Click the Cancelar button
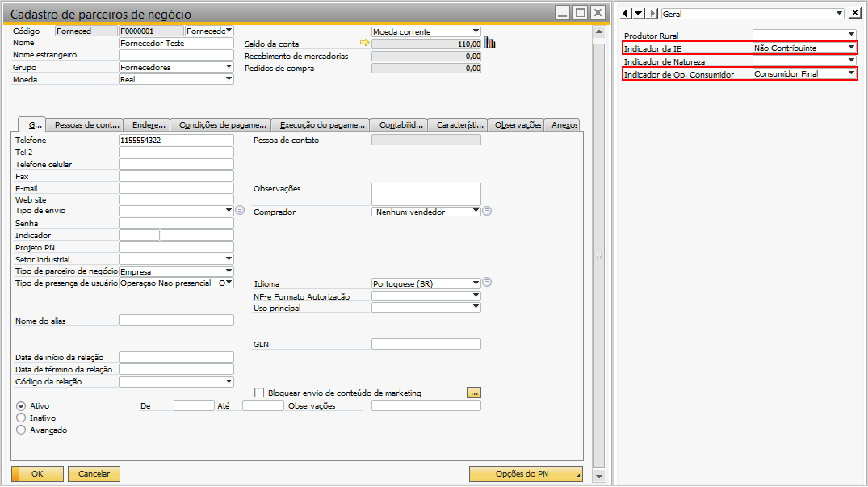The height and width of the screenshot is (487, 868). (94, 474)
